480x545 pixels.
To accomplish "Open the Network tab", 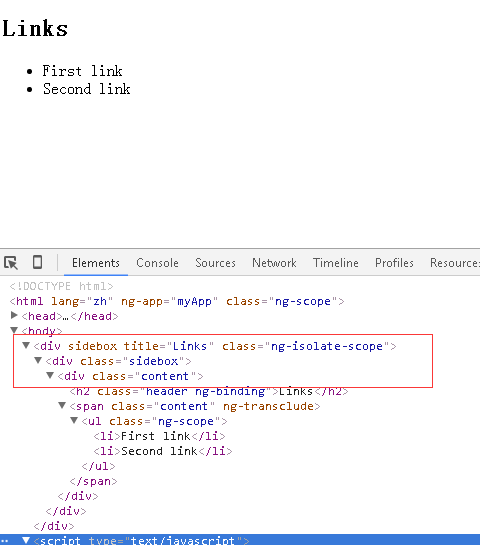I will pos(274,263).
